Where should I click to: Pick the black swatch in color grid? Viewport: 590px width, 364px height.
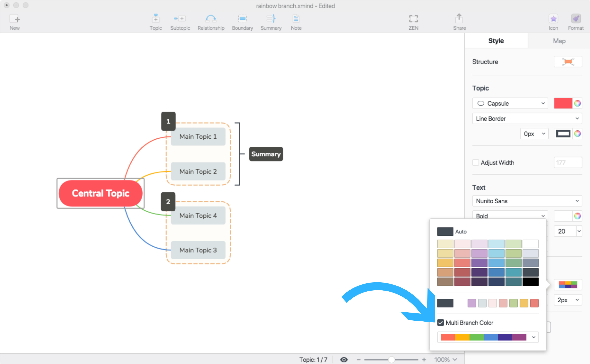tap(530, 282)
